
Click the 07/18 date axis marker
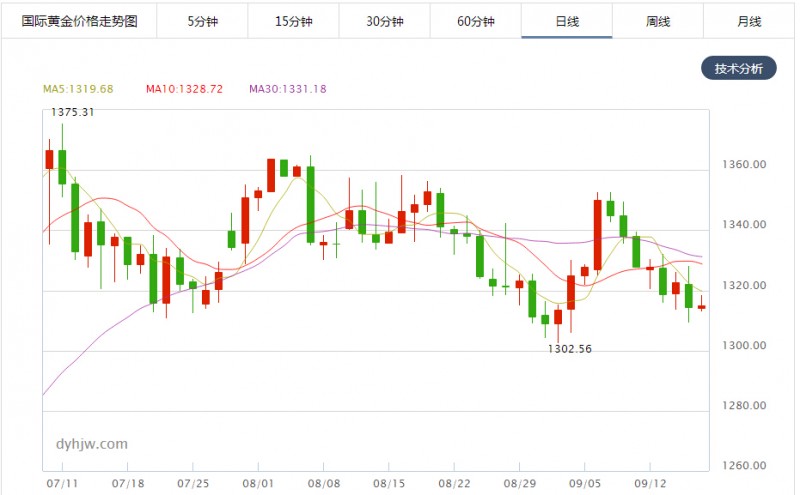(128, 483)
